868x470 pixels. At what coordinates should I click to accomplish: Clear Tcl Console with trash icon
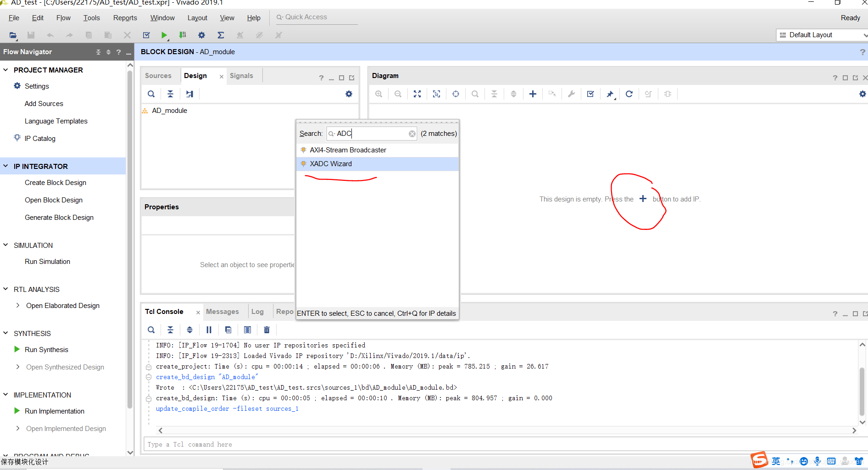tap(267, 330)
